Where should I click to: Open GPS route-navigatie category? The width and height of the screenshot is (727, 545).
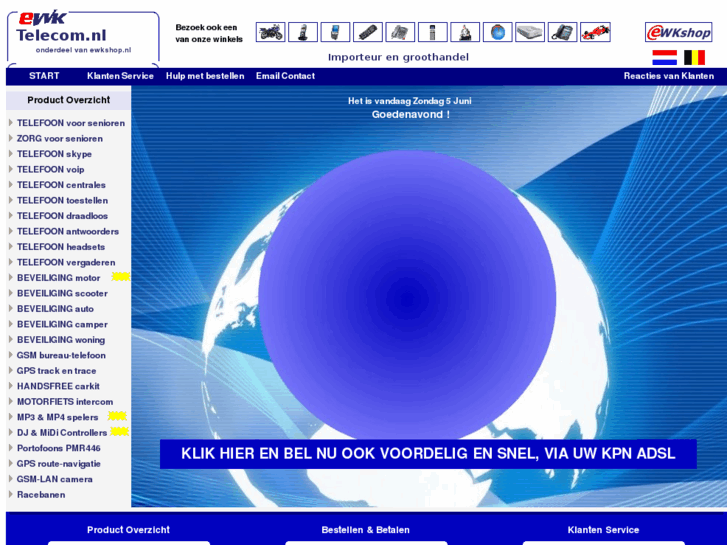click(x=58, y=464)
